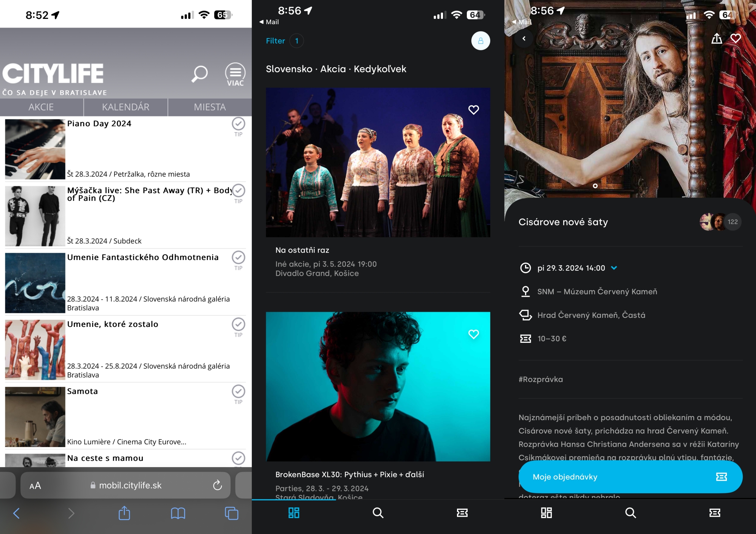Tap the map directions icon beside Hrad address
Image resolution: width=756 pixels, height=534 pixels.
[525, 315]
